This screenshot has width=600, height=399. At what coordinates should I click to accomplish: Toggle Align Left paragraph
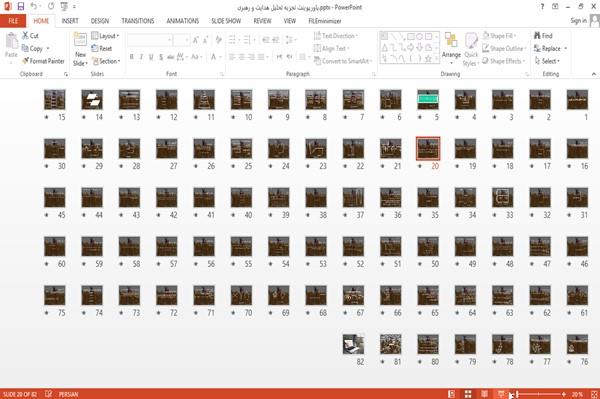click(x=232, y=57)
